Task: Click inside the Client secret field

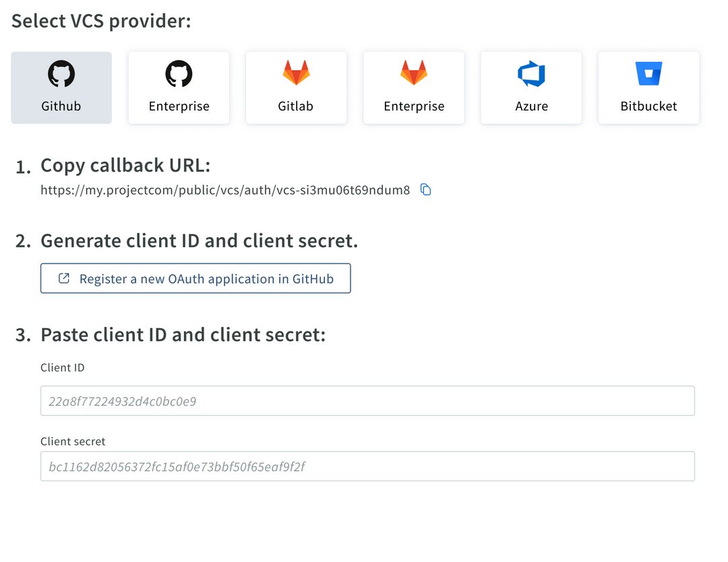Action: point(367,466)
